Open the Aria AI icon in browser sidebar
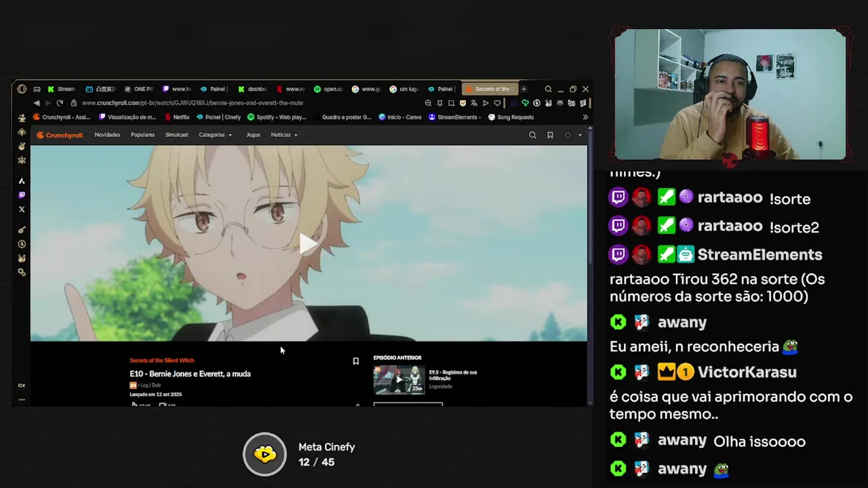Screen dimensions: 868x488 coord(22,181)
